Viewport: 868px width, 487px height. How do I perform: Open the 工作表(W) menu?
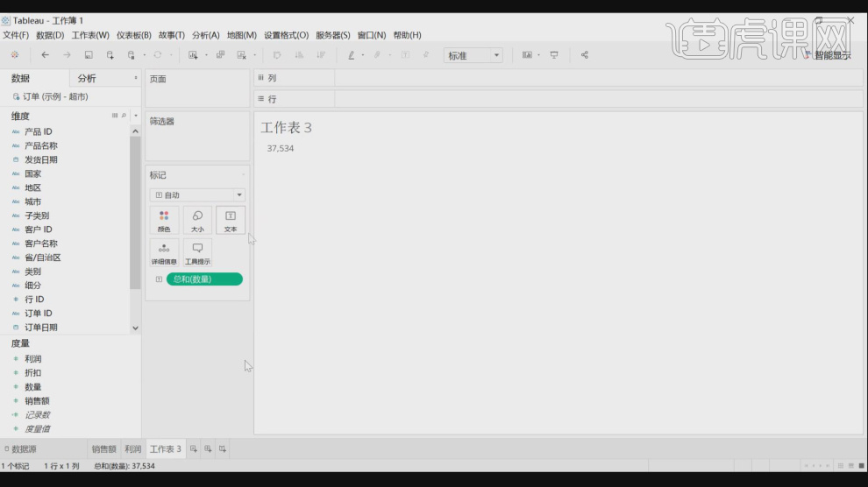(90, 35)
